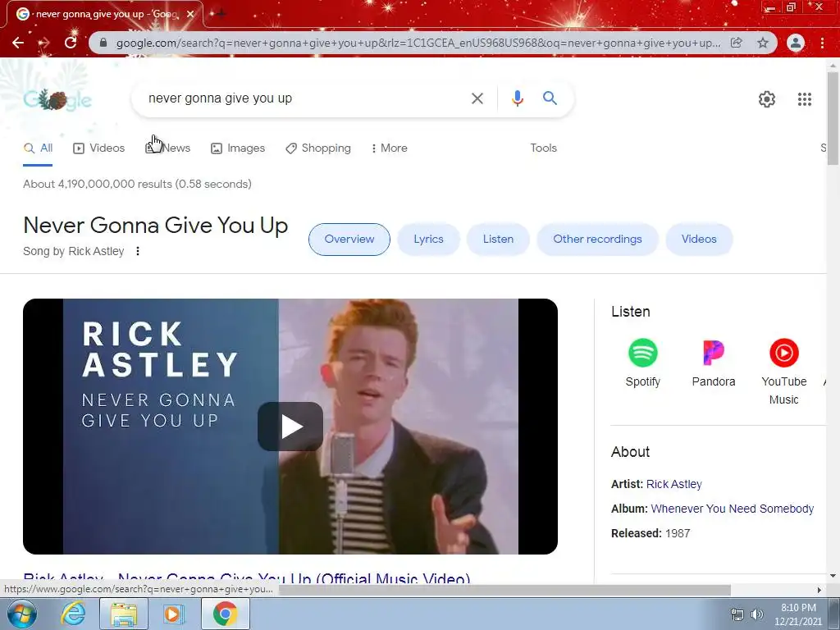840x630 pixels.
Task: Share this page using the share icon
Action: pos(737,43)
